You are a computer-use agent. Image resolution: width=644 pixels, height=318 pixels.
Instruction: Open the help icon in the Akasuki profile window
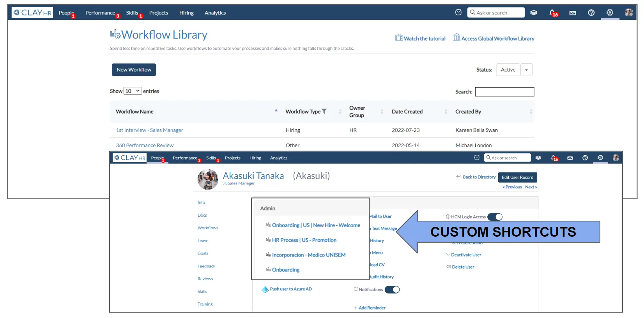pyautogui.click(x=585, y=158)
